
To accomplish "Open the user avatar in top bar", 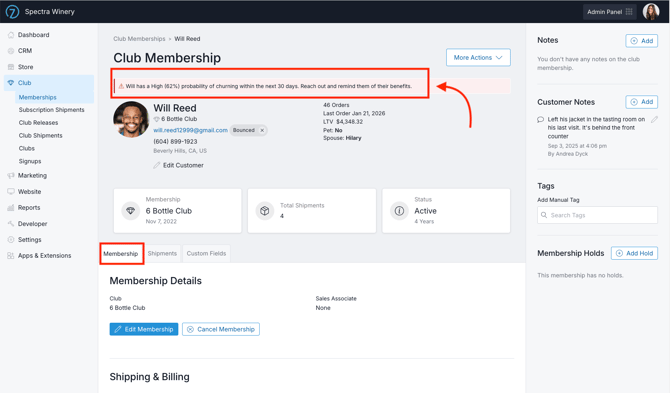I will point(651,12).
